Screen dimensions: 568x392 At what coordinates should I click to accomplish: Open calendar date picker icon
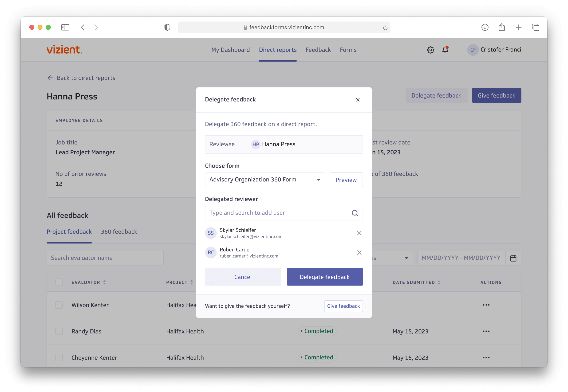(513, 258)
